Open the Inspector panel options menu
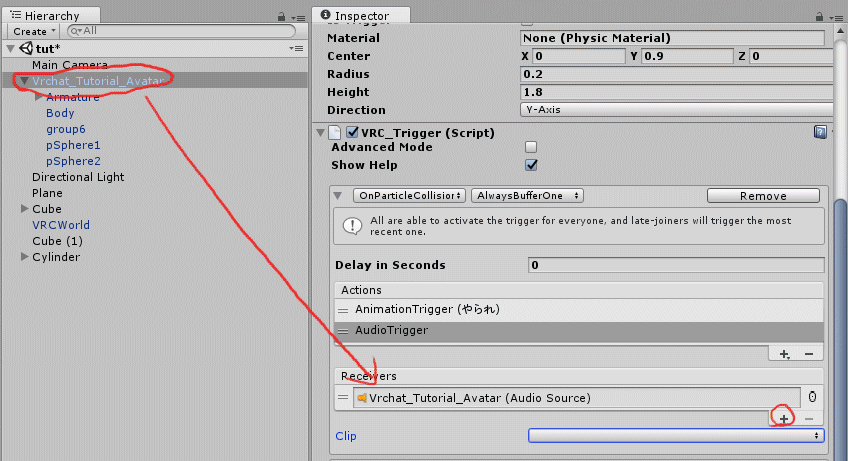 point(837,18)
